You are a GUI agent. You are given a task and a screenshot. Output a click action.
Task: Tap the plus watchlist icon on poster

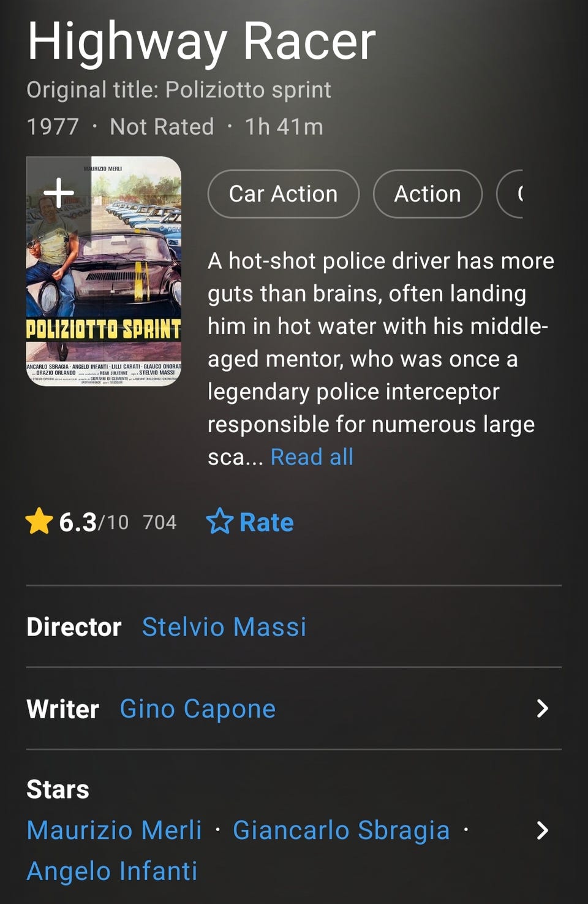[x=59, y=192]
